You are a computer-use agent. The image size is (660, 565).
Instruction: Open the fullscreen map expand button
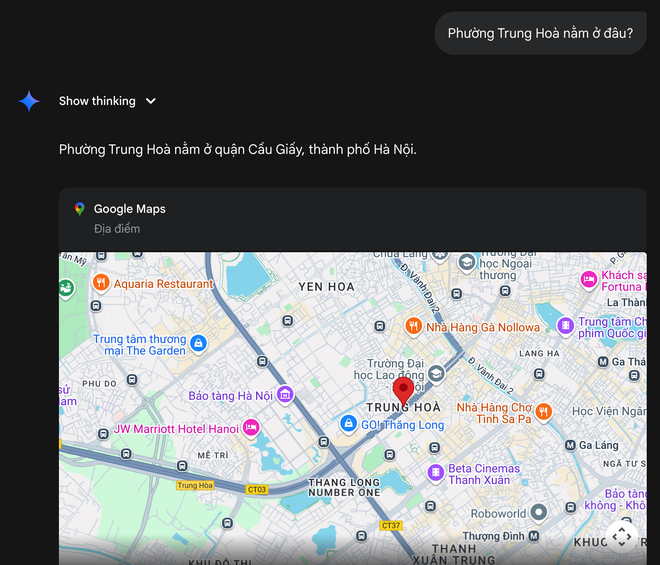pyautogui.click(x=622, y=537)
